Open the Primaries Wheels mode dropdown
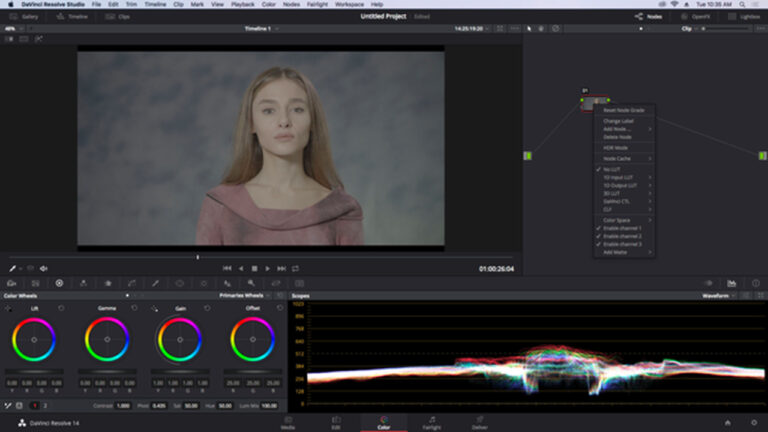The height and width of the screenshot is (432, 768). click(244, 295)
